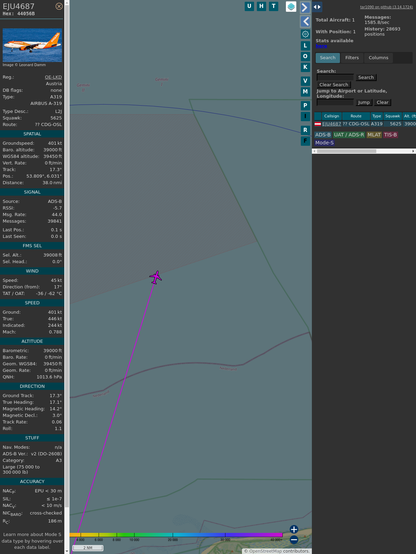Switch to the Columns tab
This screenshot has height=554, width=416.
pos(378,58)
